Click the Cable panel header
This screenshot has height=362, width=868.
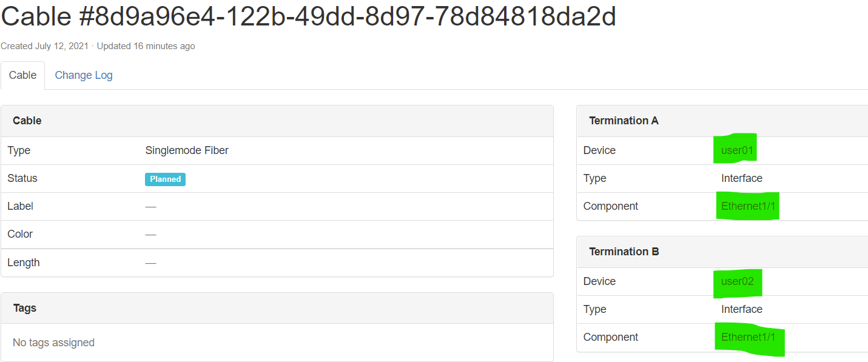pyautogui.click(x=27, y=120)
